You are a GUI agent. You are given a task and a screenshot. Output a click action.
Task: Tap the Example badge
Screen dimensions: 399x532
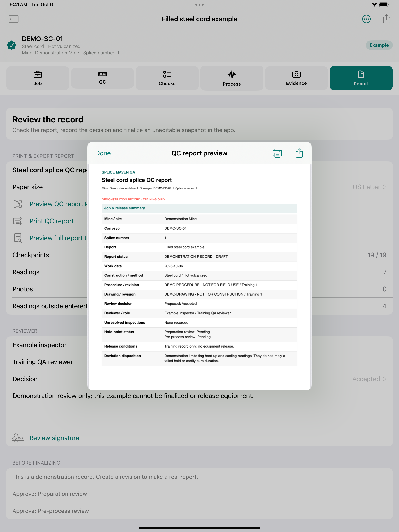379,45
